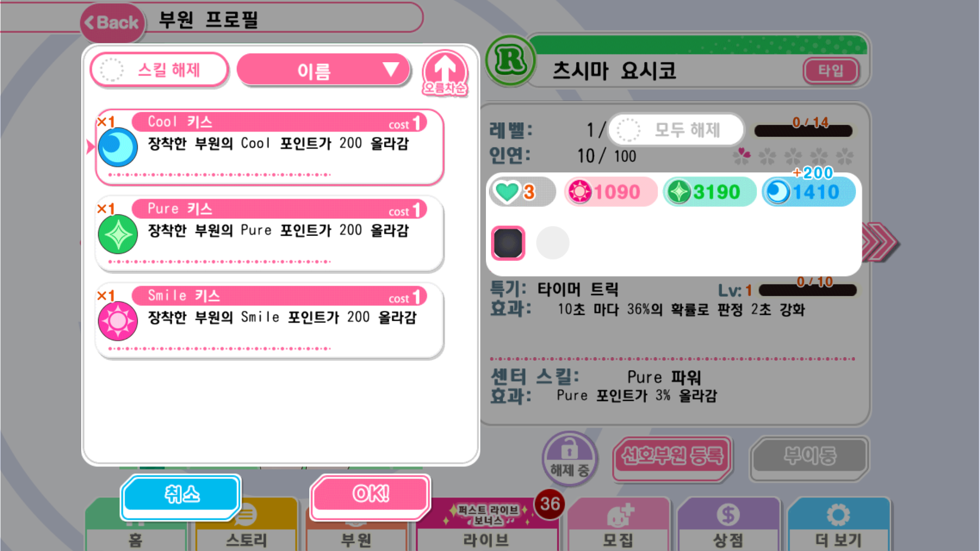
Task: Click the green R rarity badge
Action: tap(510, 61)
